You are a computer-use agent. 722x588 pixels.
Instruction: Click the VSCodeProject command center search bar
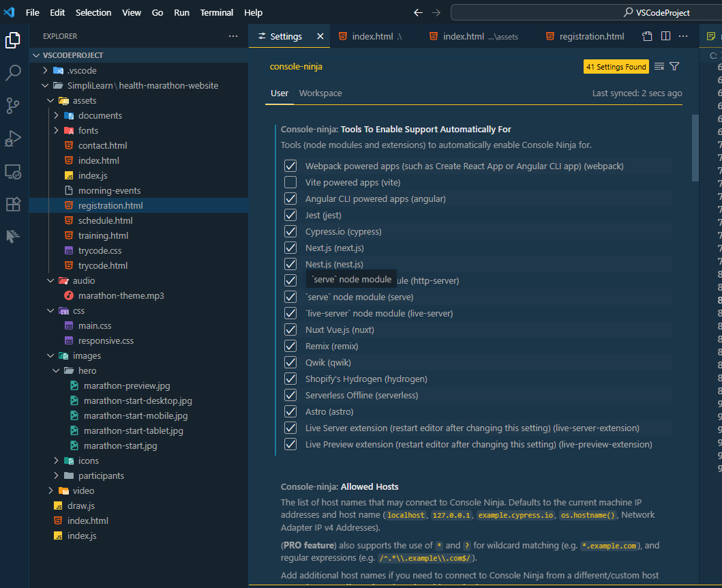click(586, 12)
